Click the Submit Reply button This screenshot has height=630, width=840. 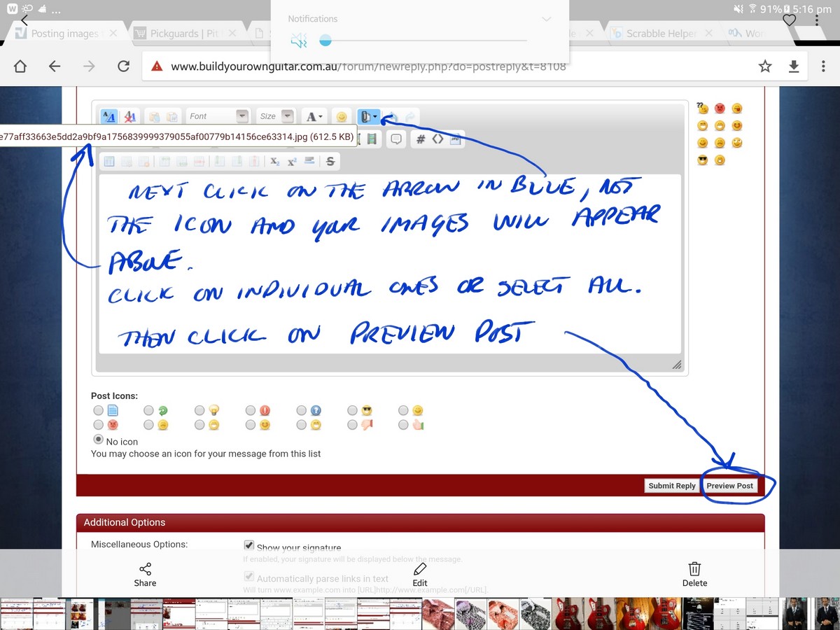point(671,486)
